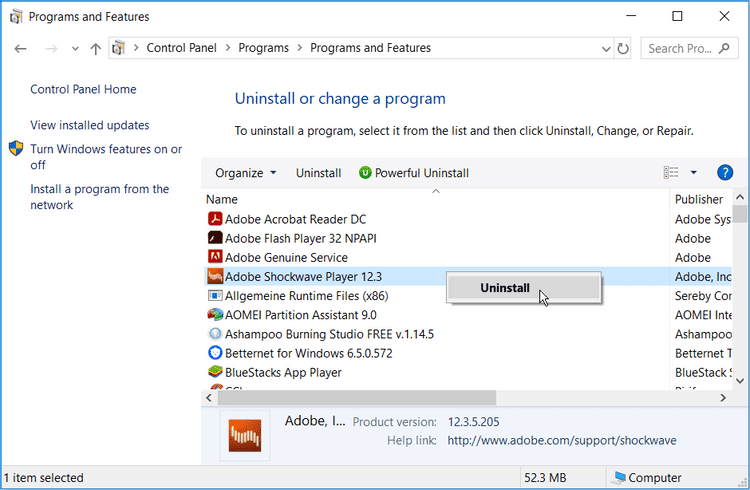Click the horizontal scrollbar right arrow
750x490 pixels.
[723, 398]
